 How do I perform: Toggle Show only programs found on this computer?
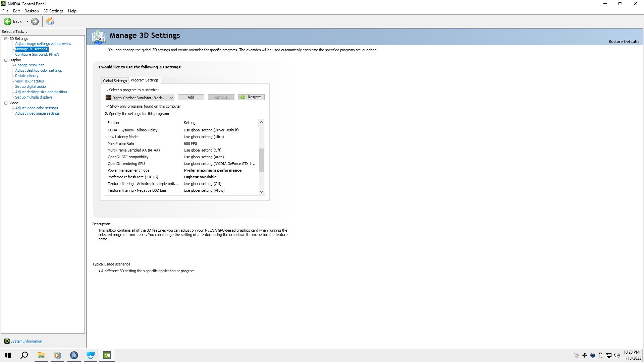[x=107, y=106]
